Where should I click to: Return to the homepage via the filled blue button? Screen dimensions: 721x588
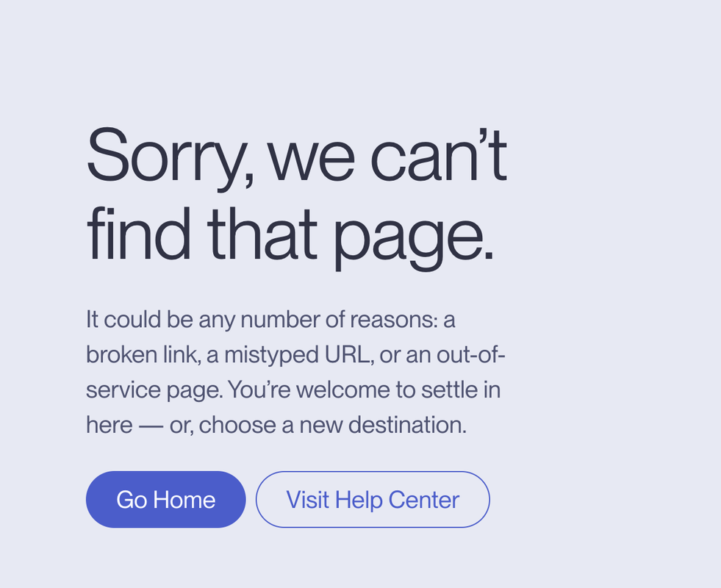(x=165, y=499)
